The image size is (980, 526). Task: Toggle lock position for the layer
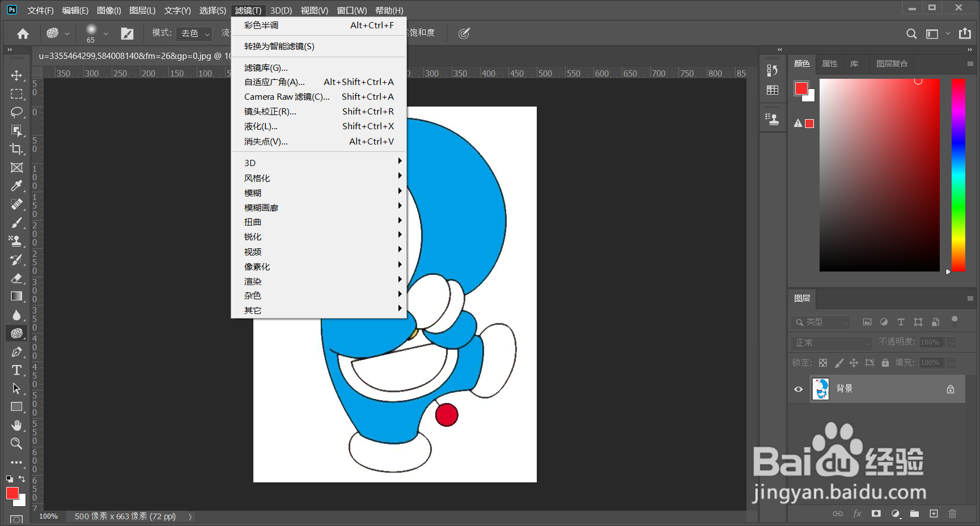tap(854, 362)
